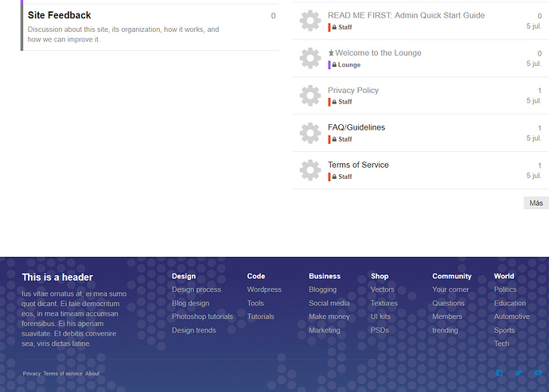The height and width of the screenshot is (392, 549).
Task: Click "5 jul." date on Privacy Policy row
Action: [x=534, y=101]
